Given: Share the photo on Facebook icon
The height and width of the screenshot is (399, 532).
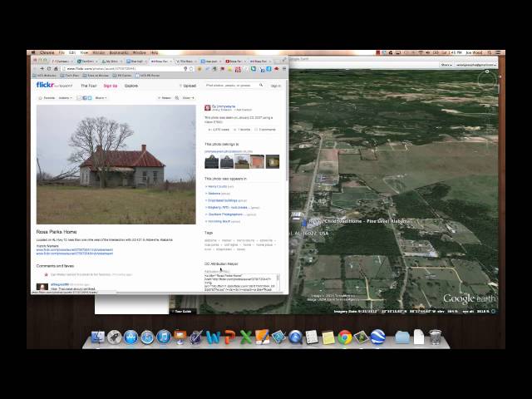Looking at the screenshot, I should [85, 98].
